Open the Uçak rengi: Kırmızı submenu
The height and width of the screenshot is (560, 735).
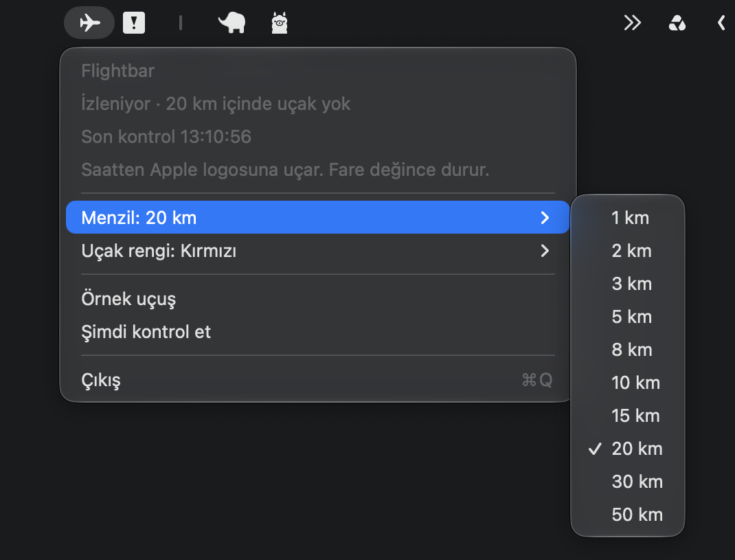(318, 251)
